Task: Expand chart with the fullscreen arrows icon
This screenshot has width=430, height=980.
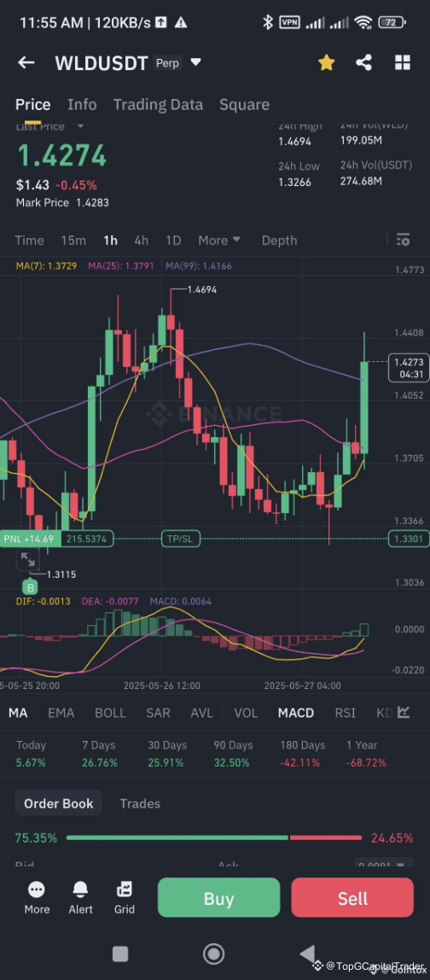Action: click(x=28, y=559)
